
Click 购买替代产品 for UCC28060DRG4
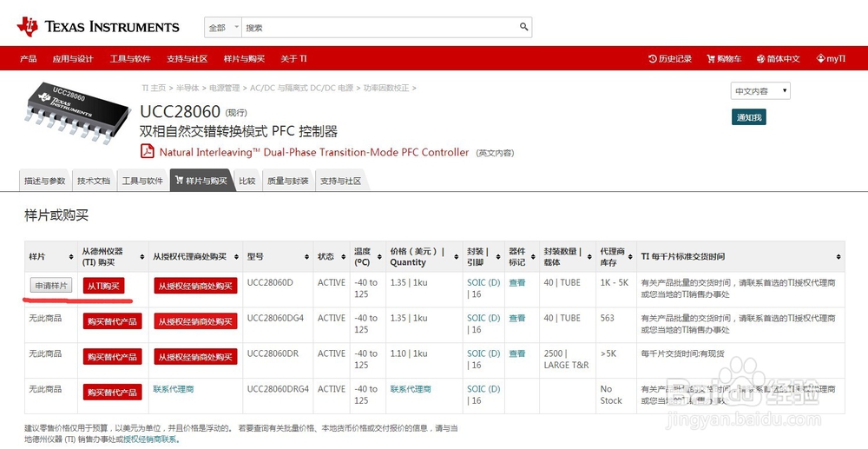[x=112, y=392]
